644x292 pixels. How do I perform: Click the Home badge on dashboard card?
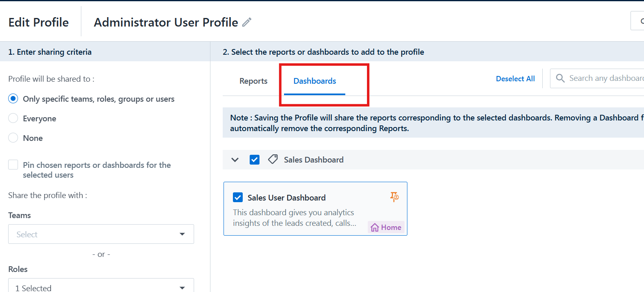click(386, 227)
